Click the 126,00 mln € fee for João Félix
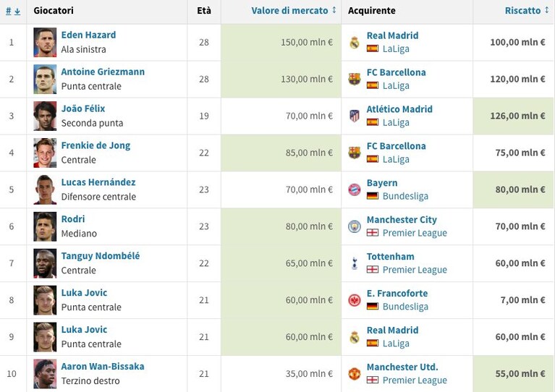The width and height of the screenshot is (555, 392). click(517, 116)
